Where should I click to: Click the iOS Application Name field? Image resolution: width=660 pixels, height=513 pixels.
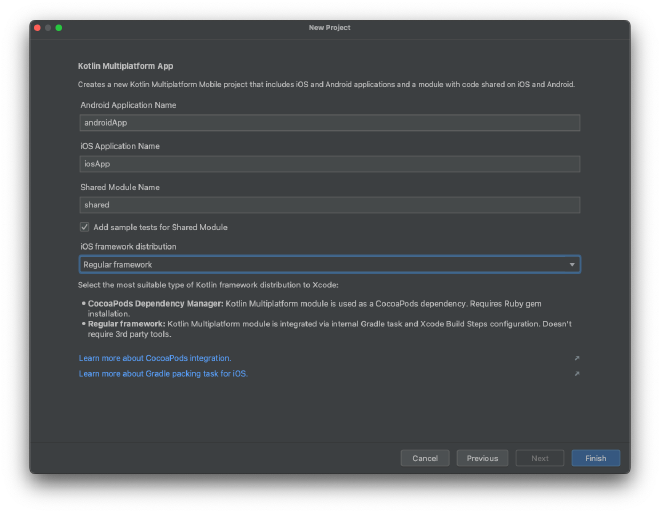click(x=330, y=164)
